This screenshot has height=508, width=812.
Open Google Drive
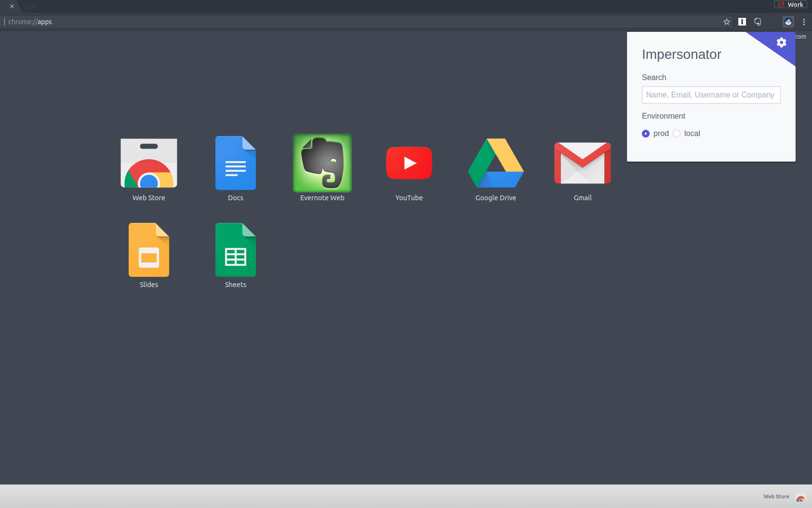(495, 163)
